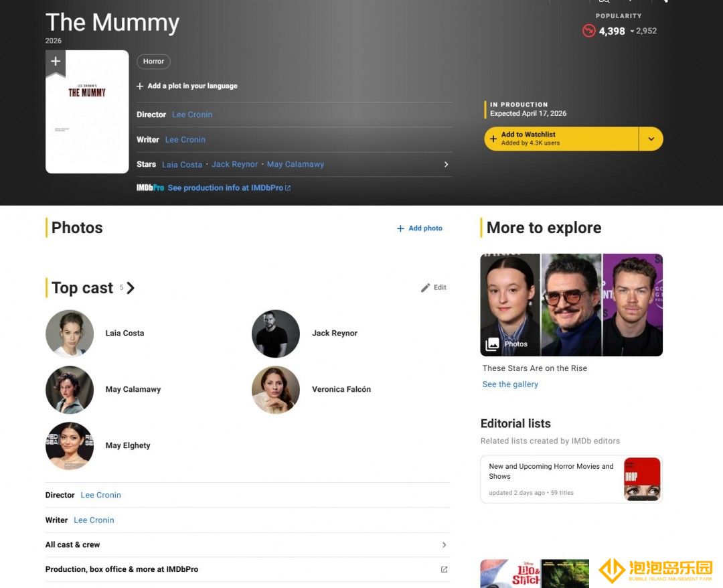The height and width of the screenshot is (588, 723).
Task: Click Add a plot in your language
Action: point(187,86)
